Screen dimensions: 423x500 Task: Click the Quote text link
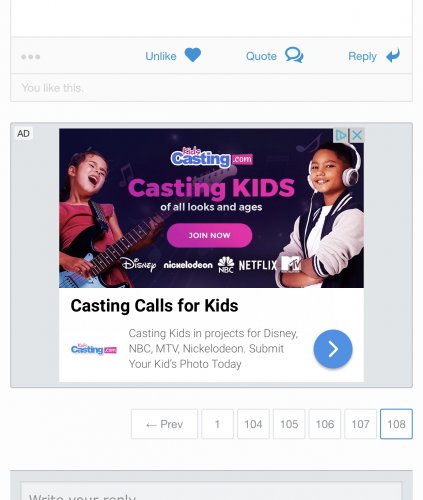pyautogui.click(x=261, y=56)
